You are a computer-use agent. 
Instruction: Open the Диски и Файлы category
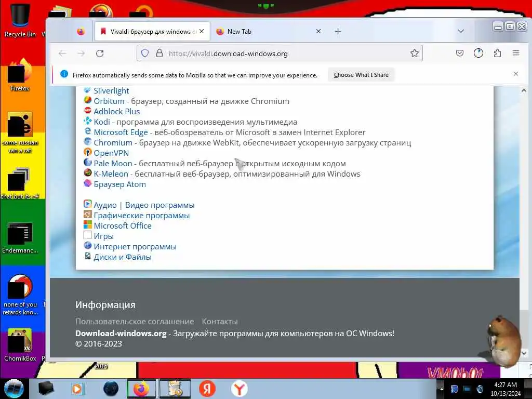tap(123, 257)
